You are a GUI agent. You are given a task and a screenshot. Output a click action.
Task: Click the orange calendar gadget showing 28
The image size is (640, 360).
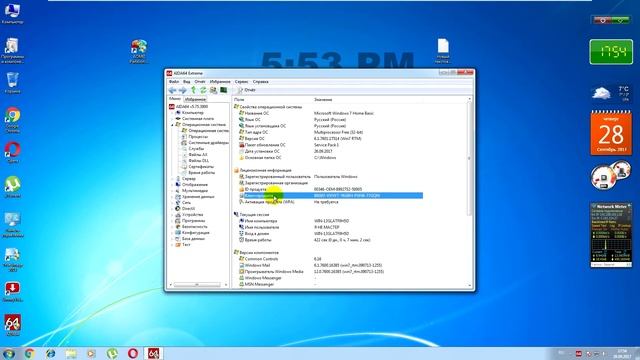pos(611,133)
